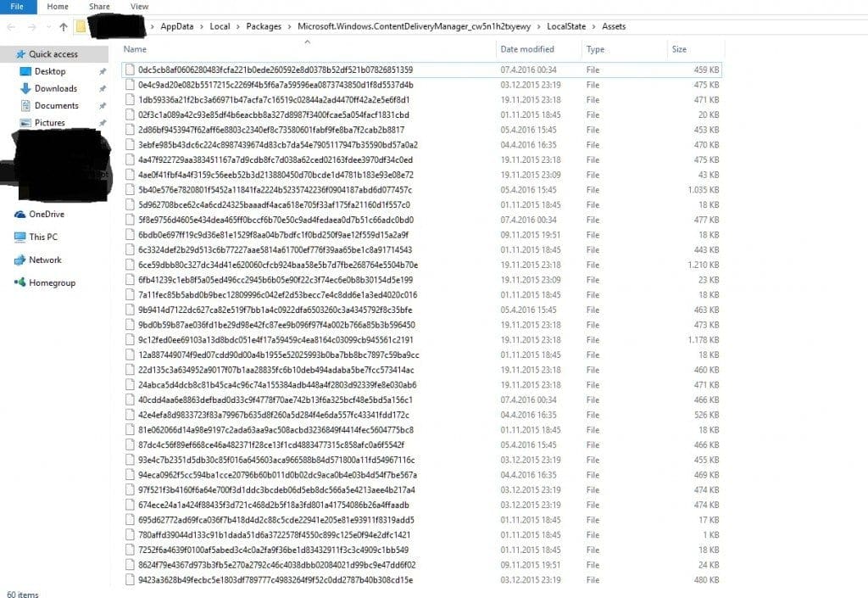Open the File ribbon tab
Viewport: 868px width, 598px height.
click(x=18, y=7)
